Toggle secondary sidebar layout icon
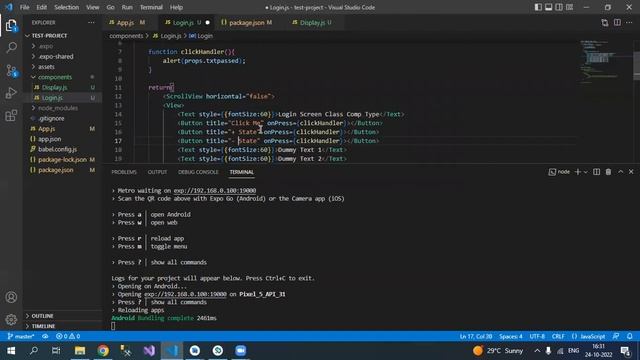This screenshot has height=360, width=640. [x=559, y=7]
